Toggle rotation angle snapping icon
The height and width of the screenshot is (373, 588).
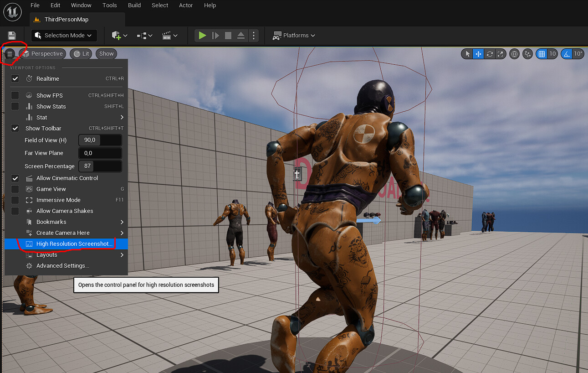(x=567, y=54)
